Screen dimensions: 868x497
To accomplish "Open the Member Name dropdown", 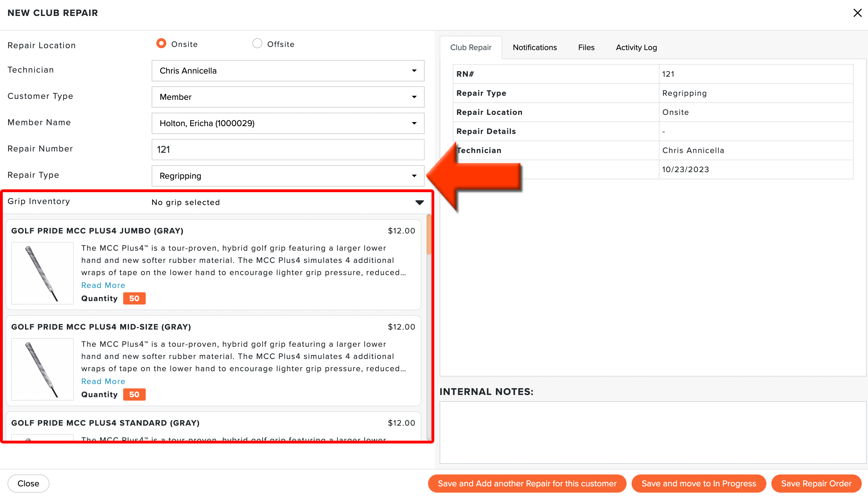I will coord(288,123).
